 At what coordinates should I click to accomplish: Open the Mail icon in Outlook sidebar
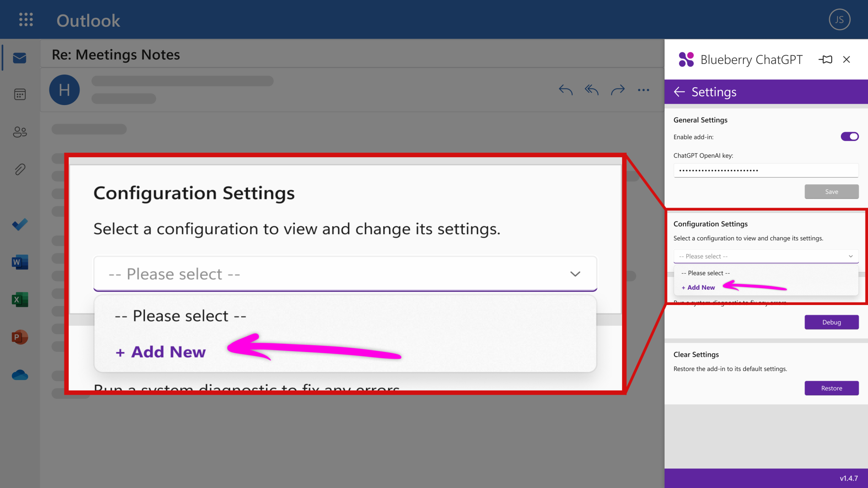click(19, 58)
